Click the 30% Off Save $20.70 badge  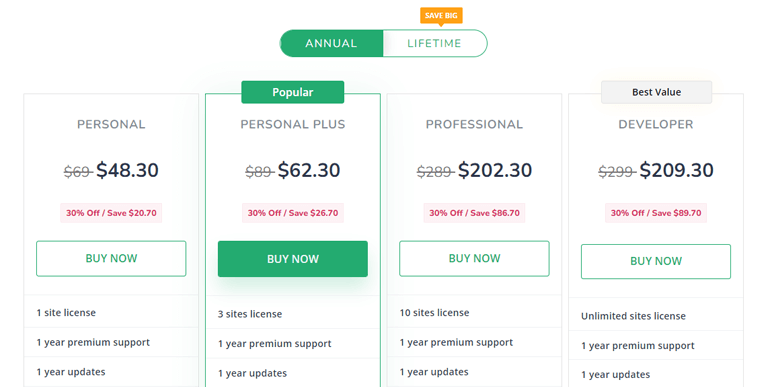click(x=111, y=213)
